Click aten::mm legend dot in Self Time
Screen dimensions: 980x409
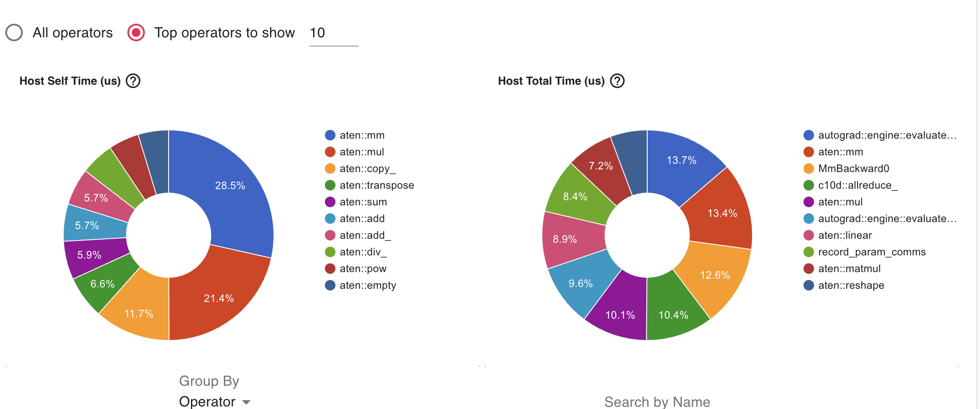click(x=330, y=135)
